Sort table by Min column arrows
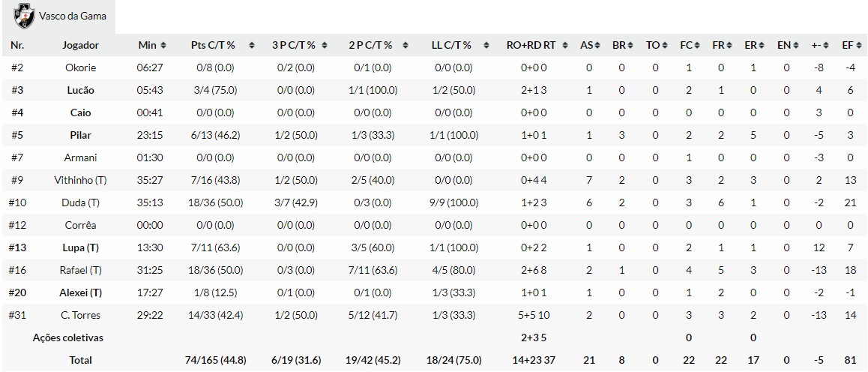The width and height of the screenshot is (868, 372). tap(163, 46)
